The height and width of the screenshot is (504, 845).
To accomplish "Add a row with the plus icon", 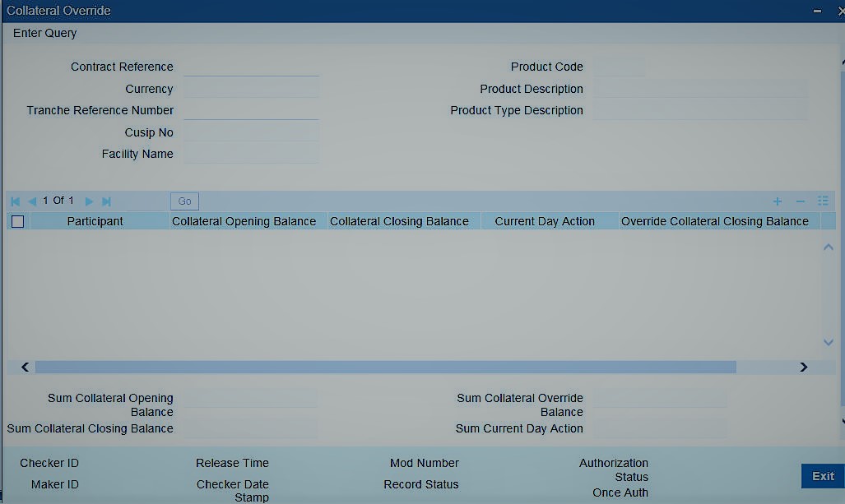I will 777,201.
